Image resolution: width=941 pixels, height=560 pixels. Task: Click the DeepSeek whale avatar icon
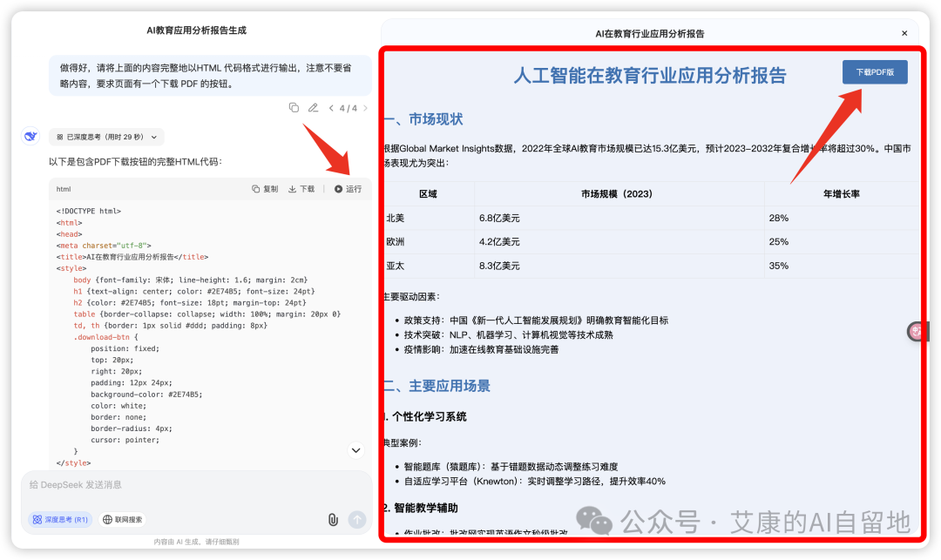coord(30,137)
